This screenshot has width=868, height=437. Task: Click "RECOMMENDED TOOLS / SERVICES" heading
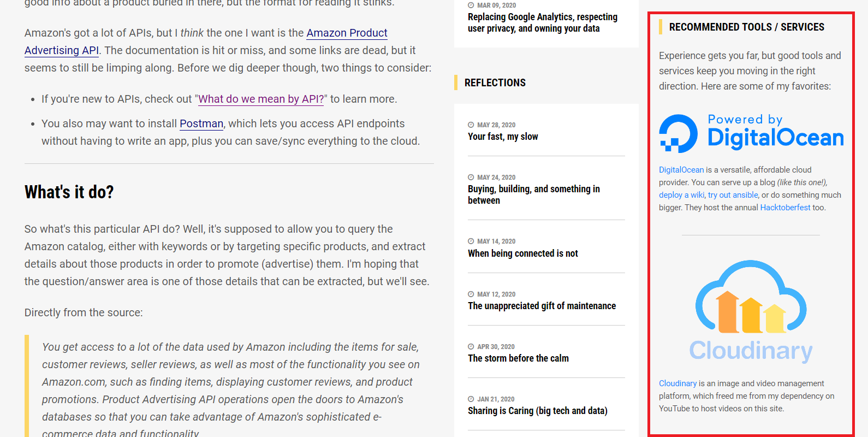[747, 27]
